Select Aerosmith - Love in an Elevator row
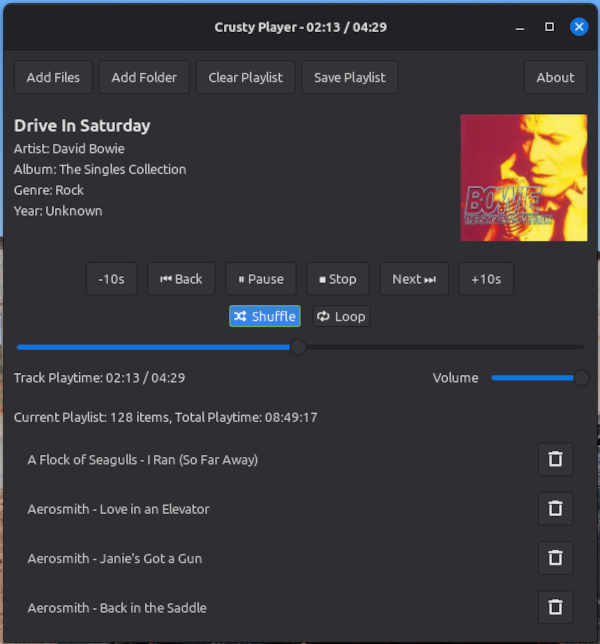 (x=300, y=508)
